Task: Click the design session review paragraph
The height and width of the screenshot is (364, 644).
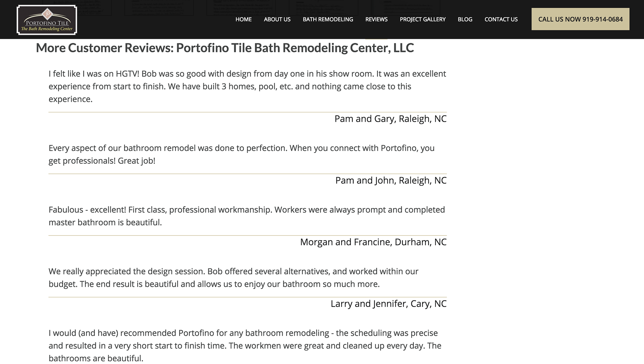Action: (x=233, y=278)
